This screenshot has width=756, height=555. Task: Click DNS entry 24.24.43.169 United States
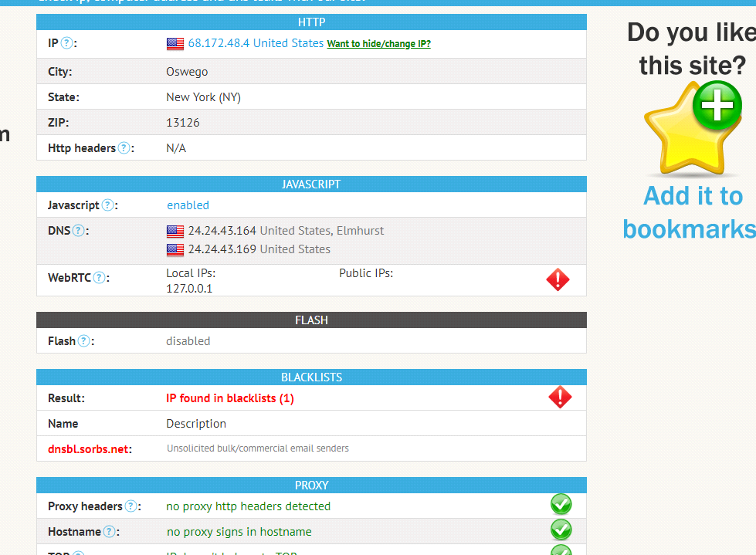coord(259,249)
